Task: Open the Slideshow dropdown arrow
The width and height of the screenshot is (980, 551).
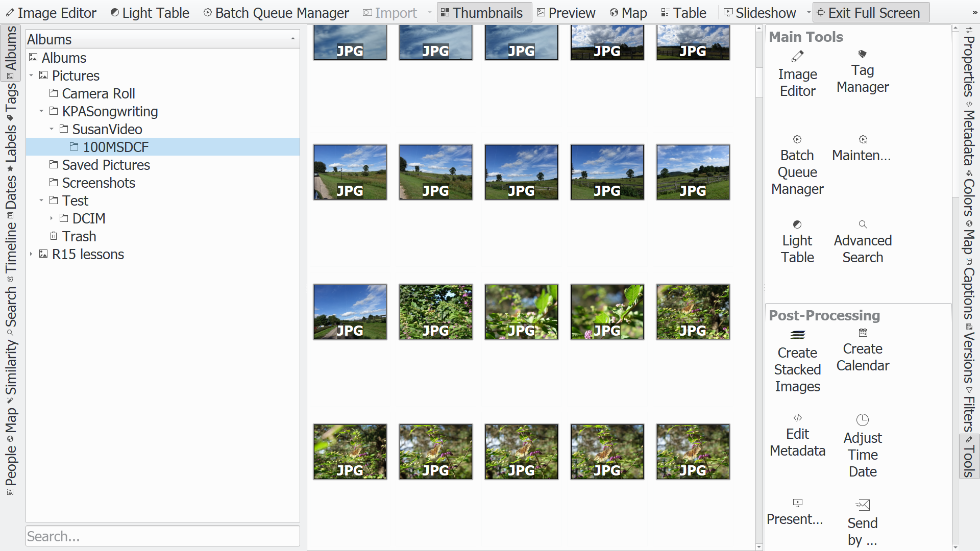Action: click(x=808, y=13)
